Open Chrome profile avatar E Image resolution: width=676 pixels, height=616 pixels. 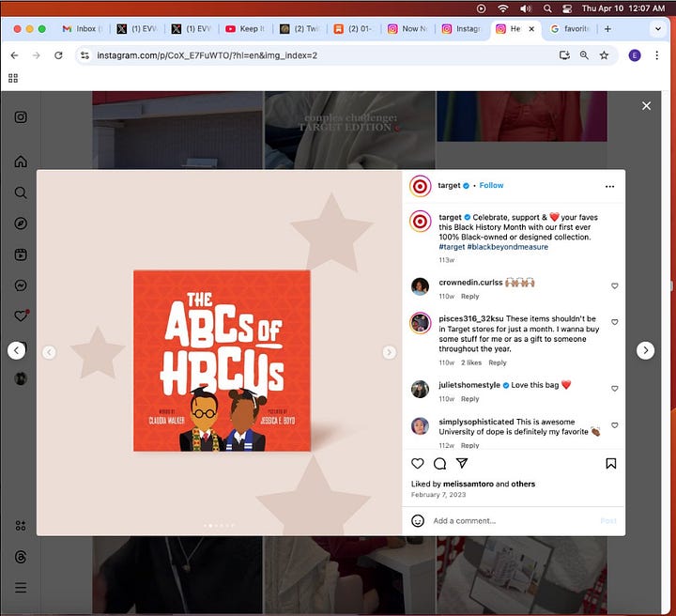tap(635, 55)
